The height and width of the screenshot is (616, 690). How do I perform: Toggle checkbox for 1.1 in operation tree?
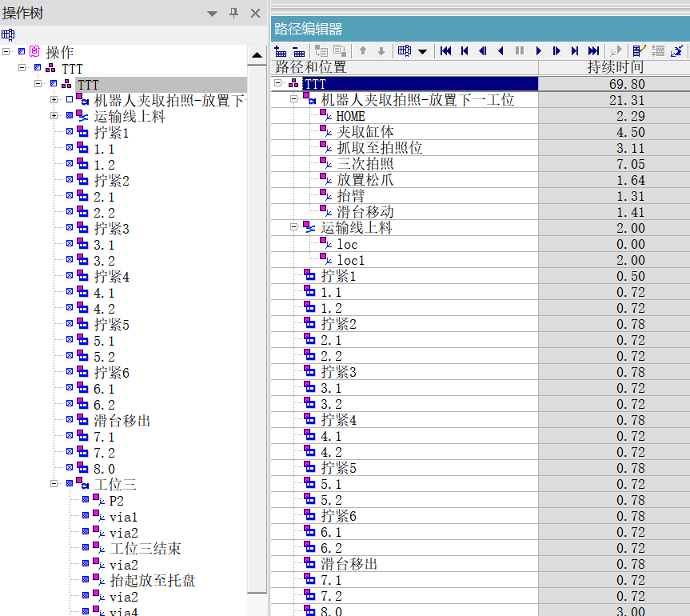click(70, 147)
